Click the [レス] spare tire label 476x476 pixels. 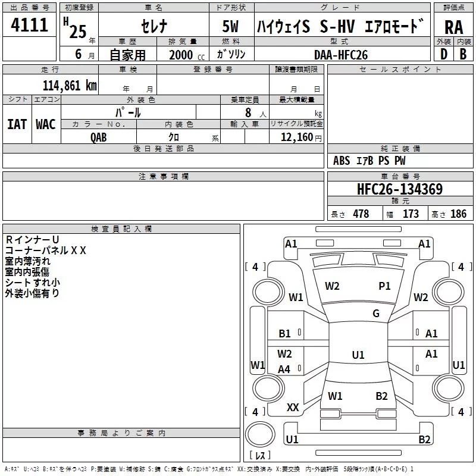[x=260, y=455]
